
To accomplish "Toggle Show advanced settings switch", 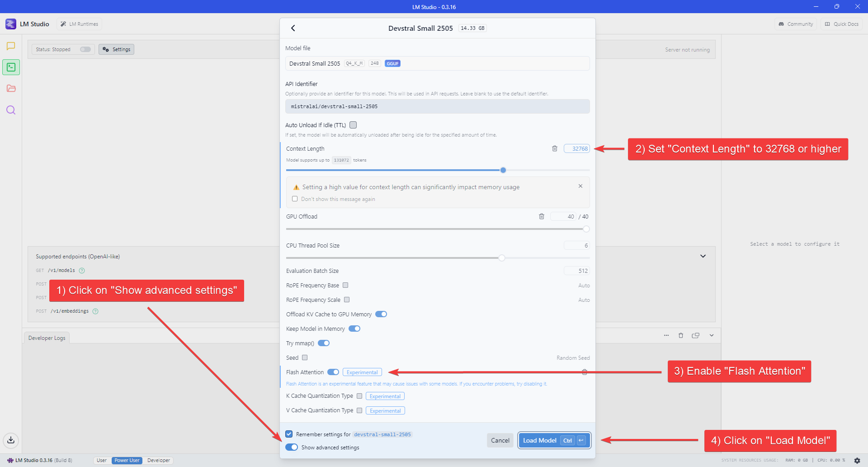I will [x=292, y=447].
